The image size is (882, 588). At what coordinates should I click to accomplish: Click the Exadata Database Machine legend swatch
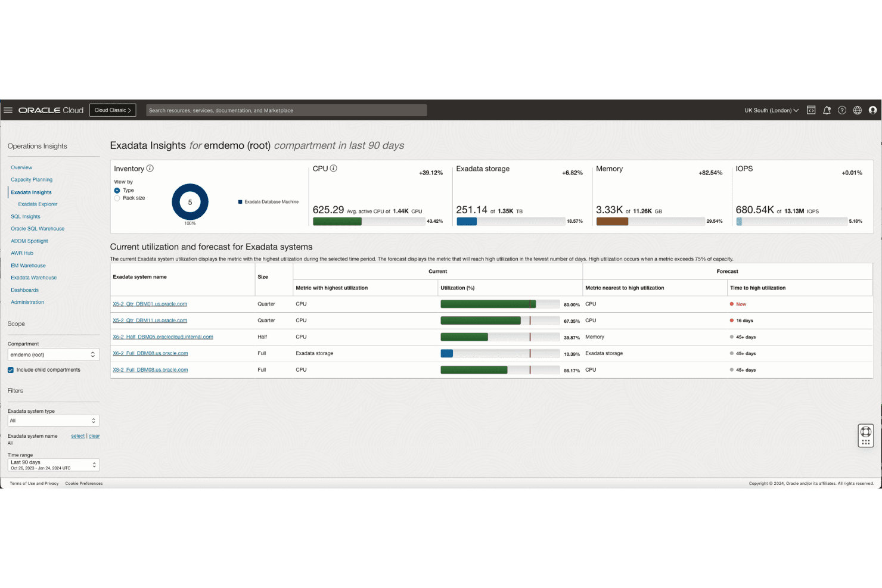point(240,202)
